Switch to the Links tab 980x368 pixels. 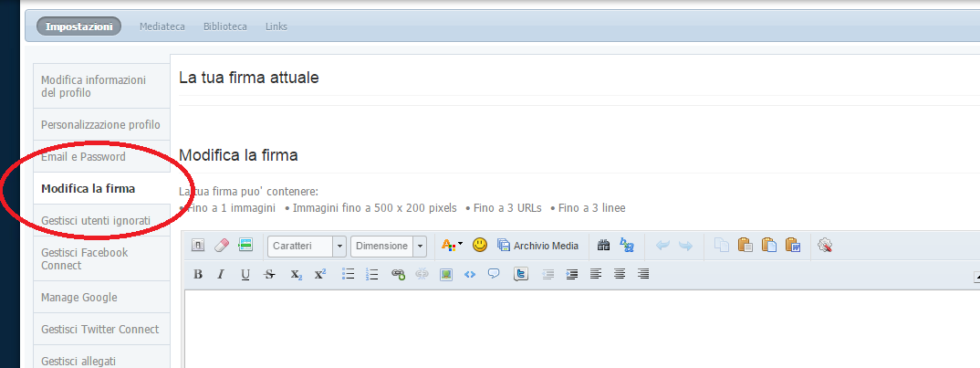(x=276, y=26)
